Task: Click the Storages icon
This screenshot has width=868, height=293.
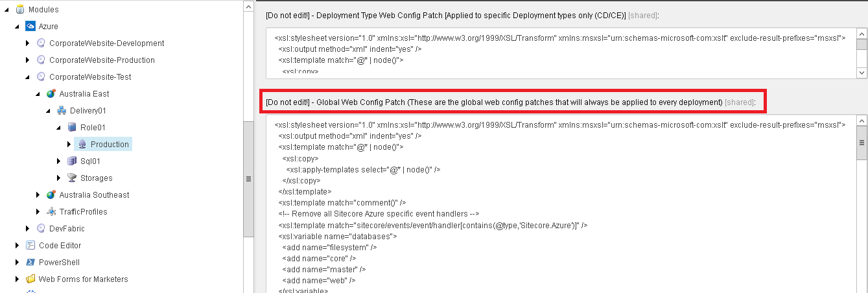Action: point(72,178)
